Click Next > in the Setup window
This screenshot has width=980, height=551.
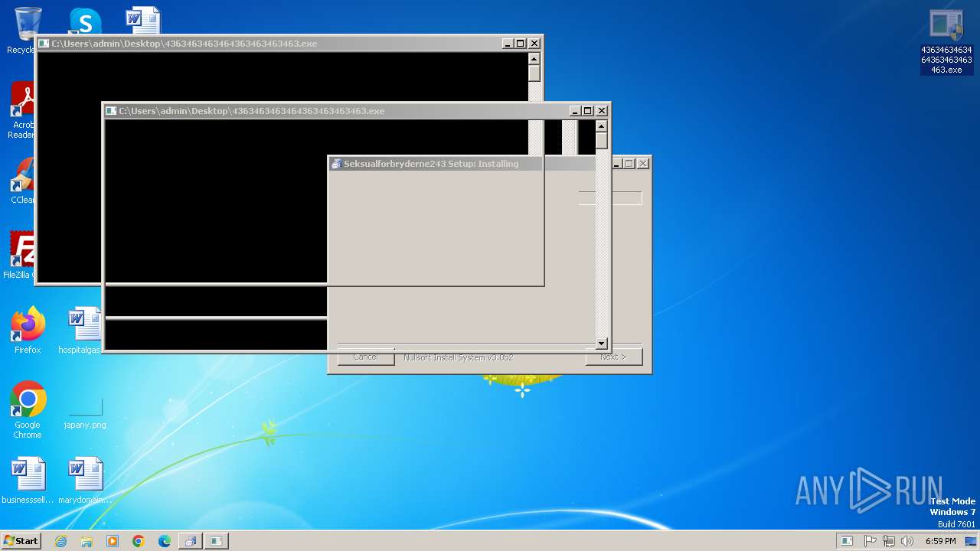(x=613, y=357)
